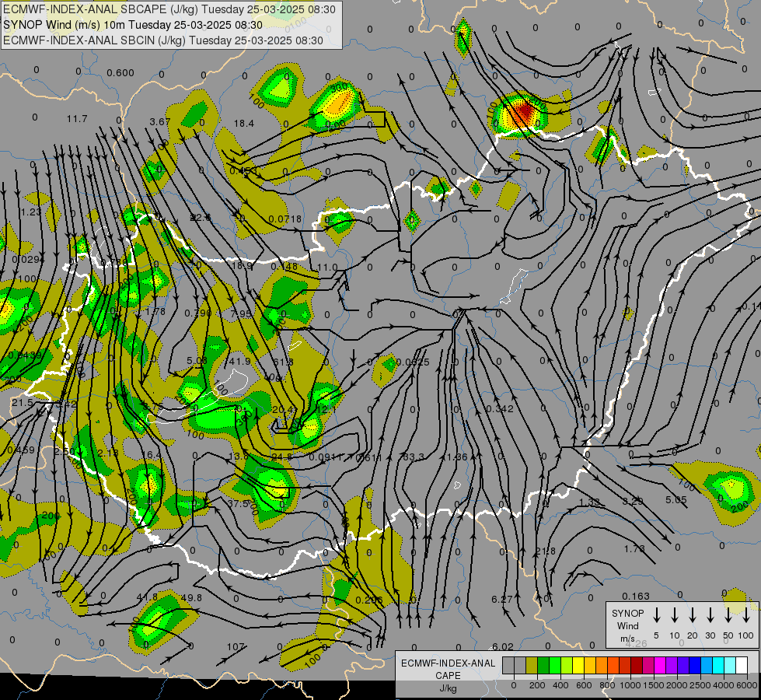The image size is (761, 700).
Task: Click the '0.600' value on the map
Action: [x=120, y=73]
